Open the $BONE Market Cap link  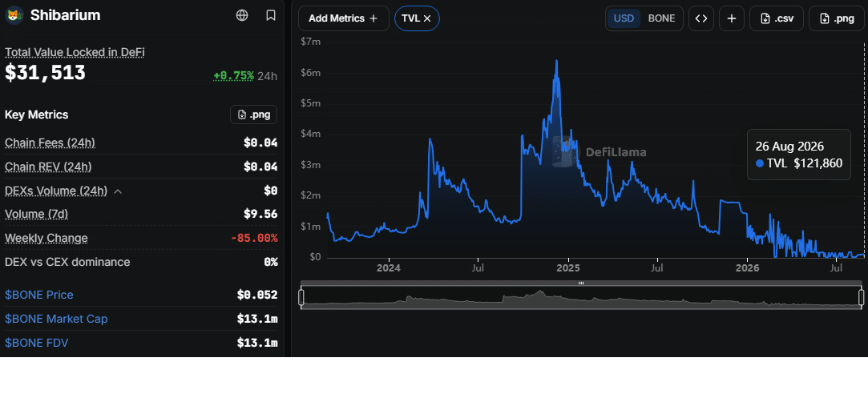pyautogui.click(x=56, y=319)
